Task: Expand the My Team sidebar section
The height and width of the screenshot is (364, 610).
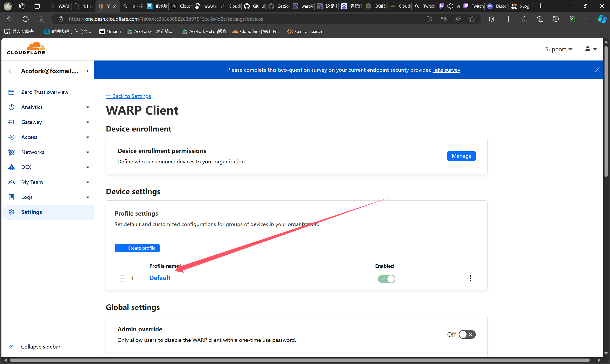Action: click(x=87, y=182)
